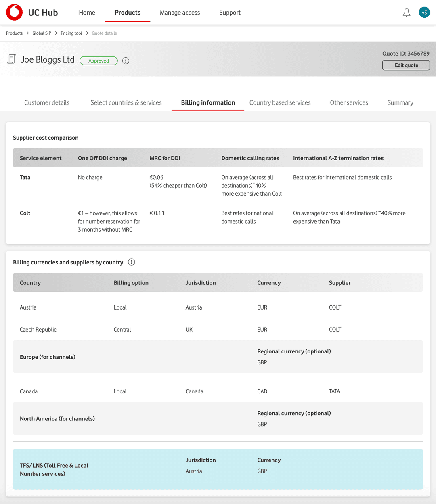Click 'North America (for channels)' row label
436x504 pixels.
(x=57, y=419)
